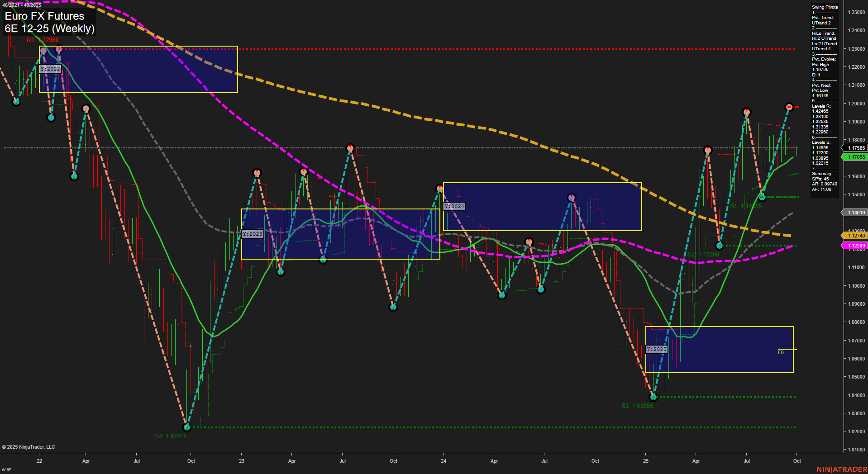Click the R1: 1.22960 resistance label

coord(43,40)
